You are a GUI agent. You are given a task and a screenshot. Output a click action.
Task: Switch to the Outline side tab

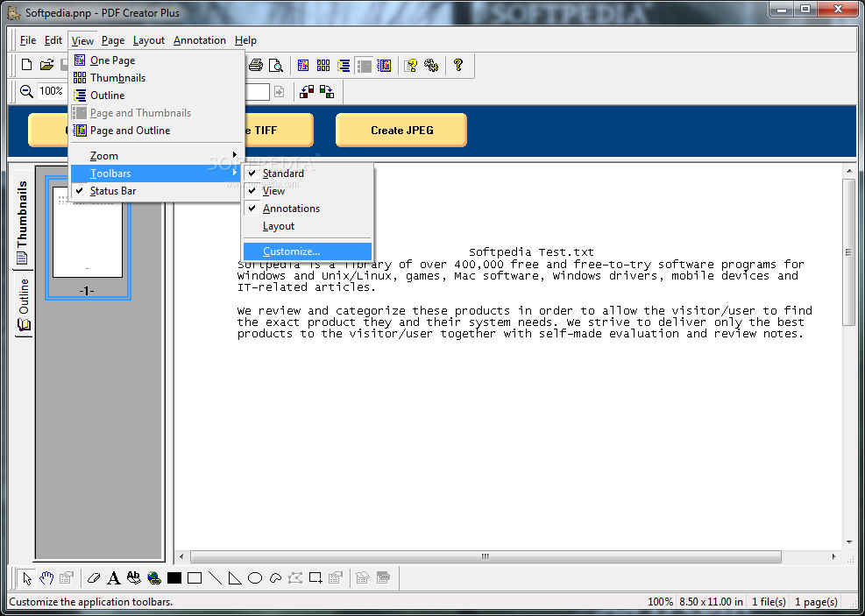(23, 304)
